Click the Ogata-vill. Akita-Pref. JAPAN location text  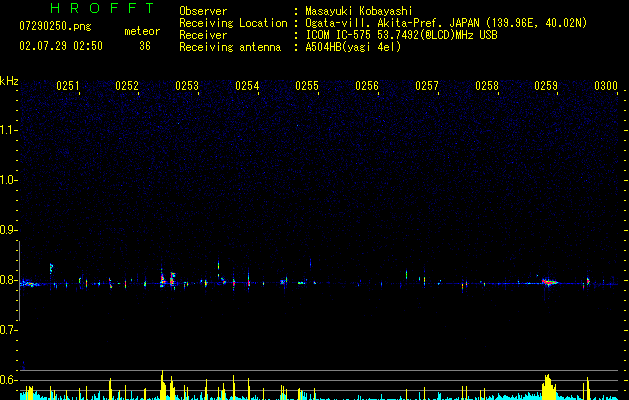[446, 23]
